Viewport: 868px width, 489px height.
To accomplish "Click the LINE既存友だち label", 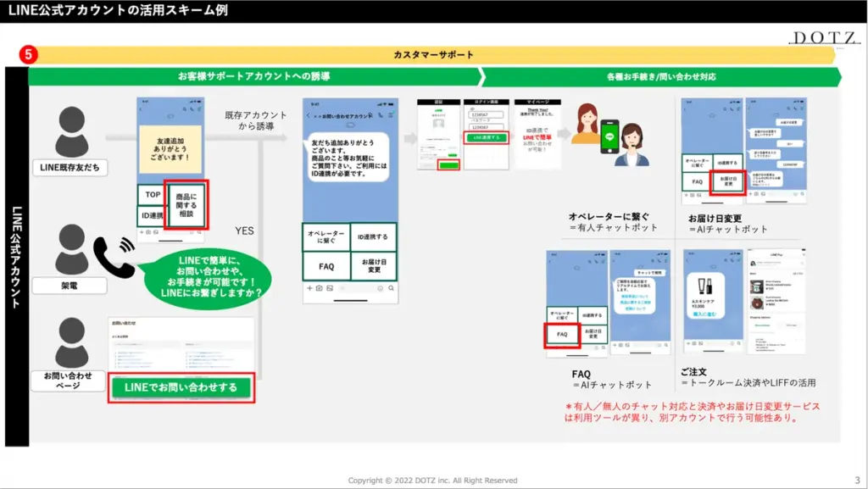I will coord(70,168).
